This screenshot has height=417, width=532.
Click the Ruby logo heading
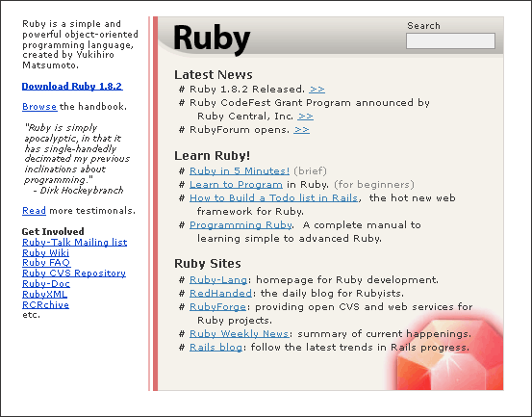point(212,39)
